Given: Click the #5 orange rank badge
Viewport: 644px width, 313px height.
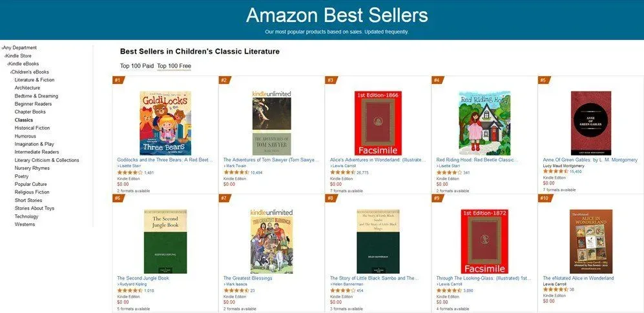Looking at the screenshot, I should point(543,81).
